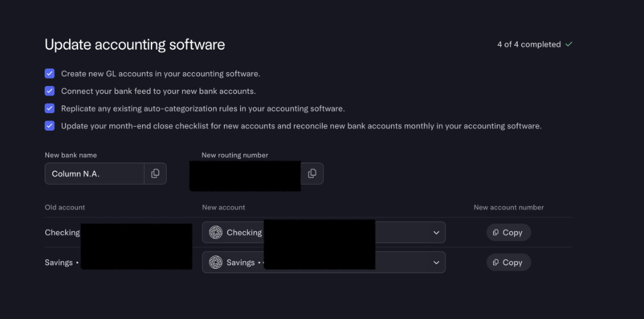
Task: Click the green completed checkmark icon
Action: point(569,45)
